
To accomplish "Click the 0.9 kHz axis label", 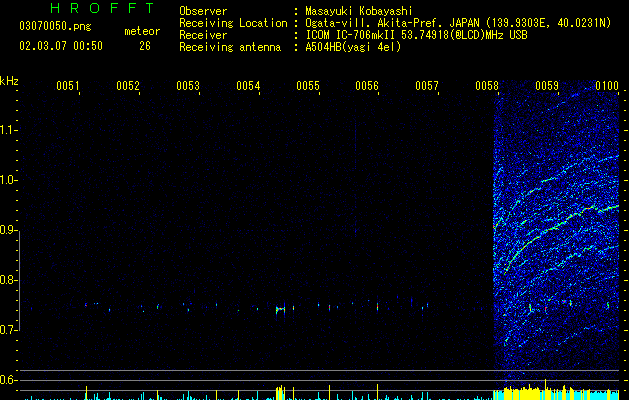I will (x=7, y=230).
